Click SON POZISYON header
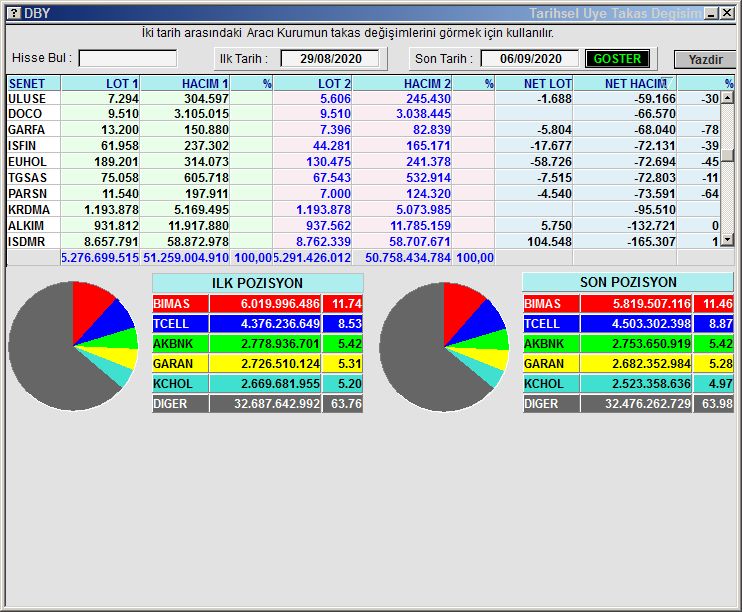Viewport: 742px width, 612px height. point(628,282)
